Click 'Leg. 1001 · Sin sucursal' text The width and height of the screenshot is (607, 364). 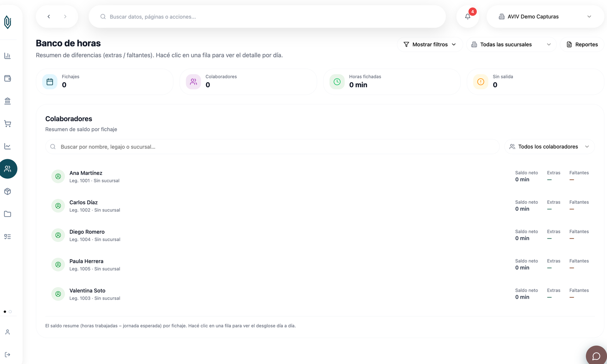pos(94,181)
